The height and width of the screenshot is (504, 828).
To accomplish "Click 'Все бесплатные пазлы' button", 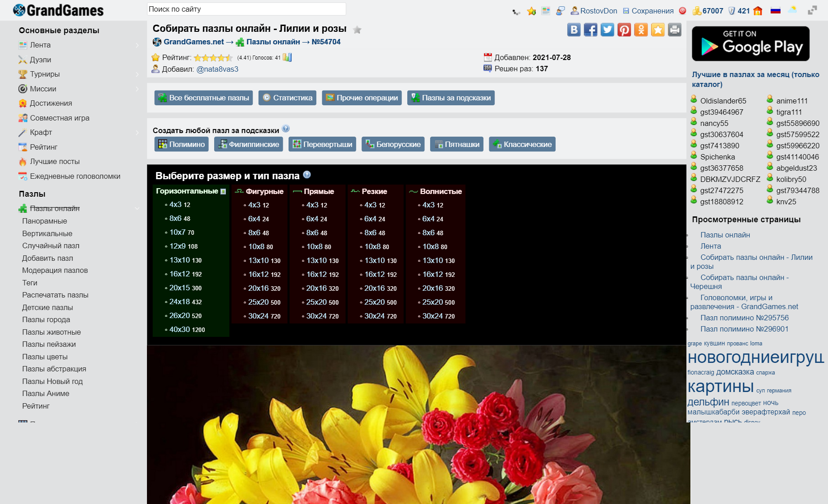I will click(203, 98).
